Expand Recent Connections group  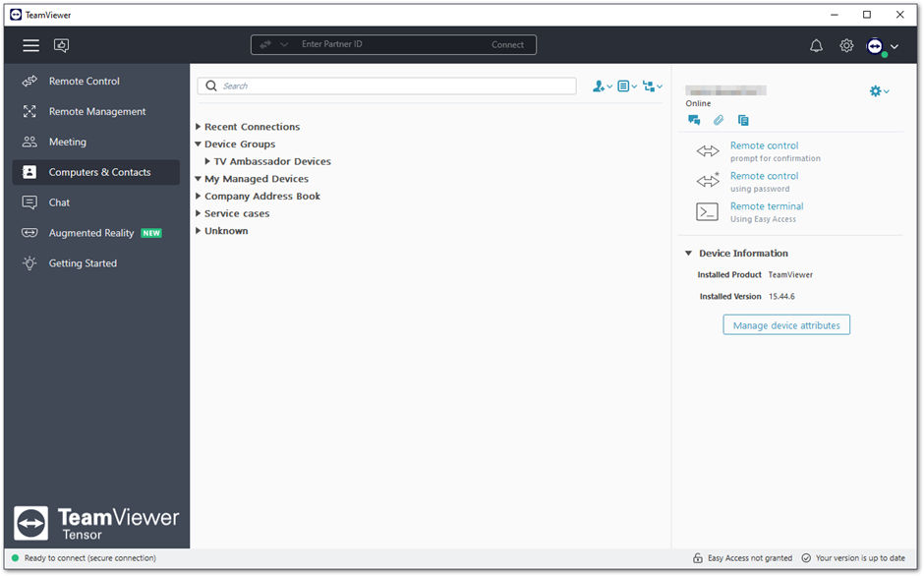click(x=199, y=127)
